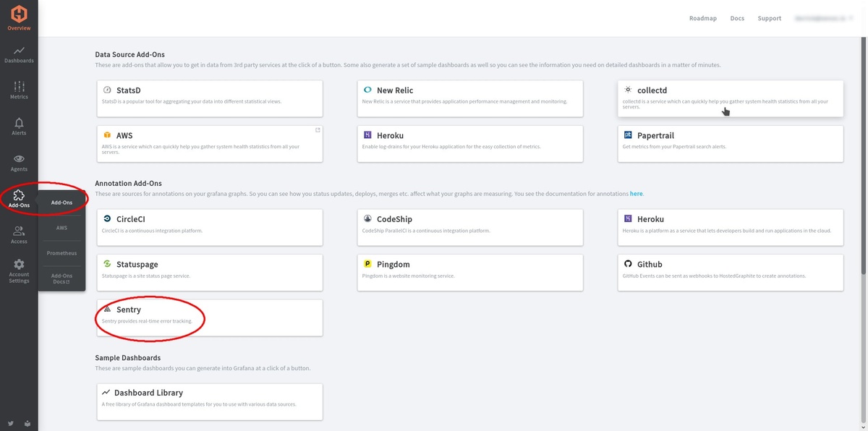Choose AWS in the flyout submenu

(61, 228)
